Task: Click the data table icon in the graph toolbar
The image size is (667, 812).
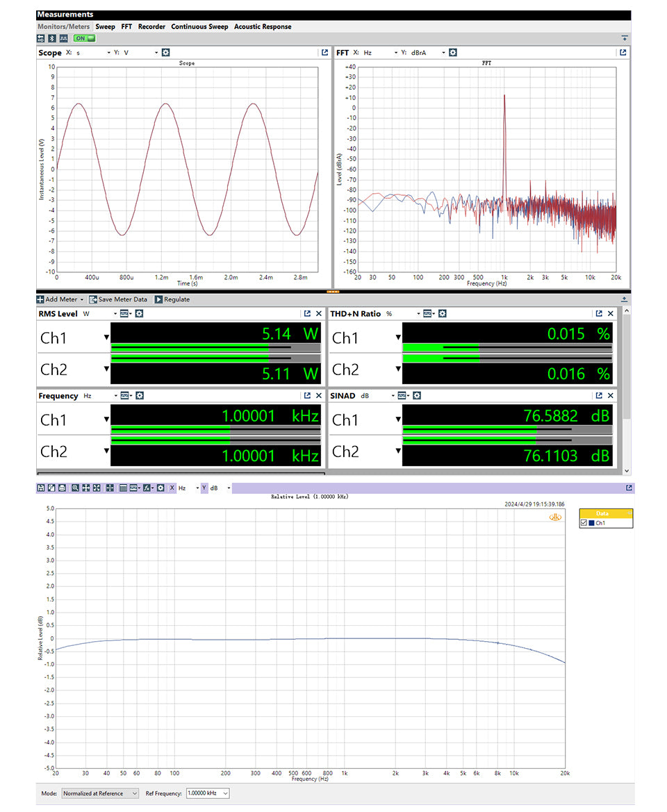Action: click(123, 488)
